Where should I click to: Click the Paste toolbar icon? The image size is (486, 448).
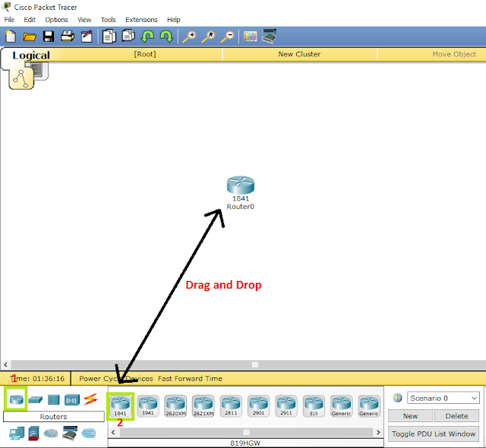click(128, 36)
